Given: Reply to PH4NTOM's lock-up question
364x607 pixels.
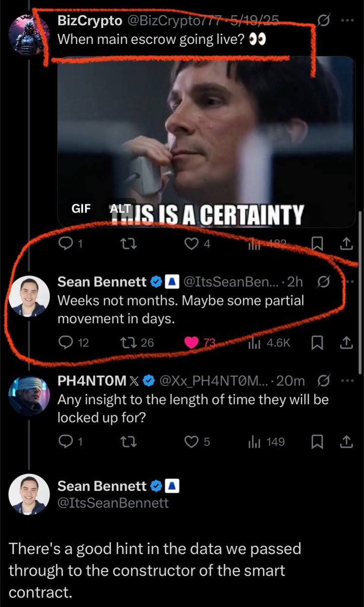Looking at the screenshot, I should coord(67,442).
